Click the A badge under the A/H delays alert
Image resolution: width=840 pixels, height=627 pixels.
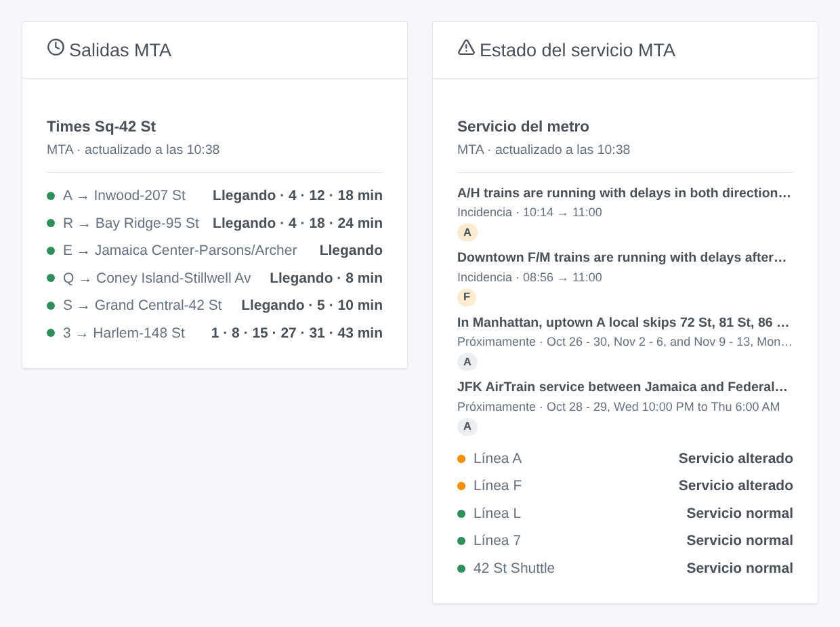coord(467,232)
